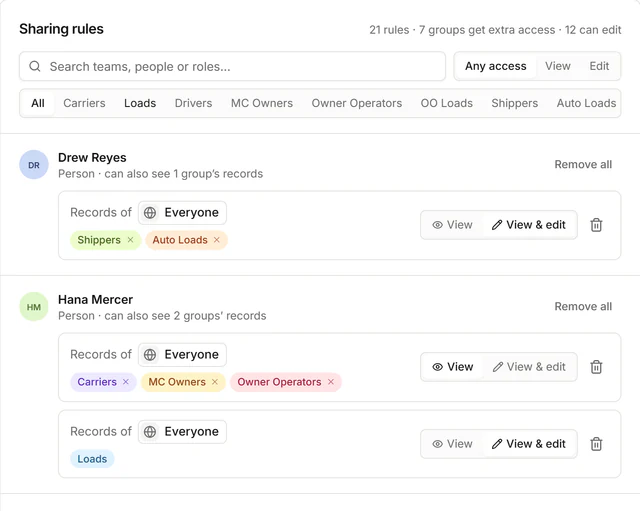This screenshot has width=640, height=511.
Task: Remove the Carriers tag from Hana Mercer's rule
Action: coord(126,382)
